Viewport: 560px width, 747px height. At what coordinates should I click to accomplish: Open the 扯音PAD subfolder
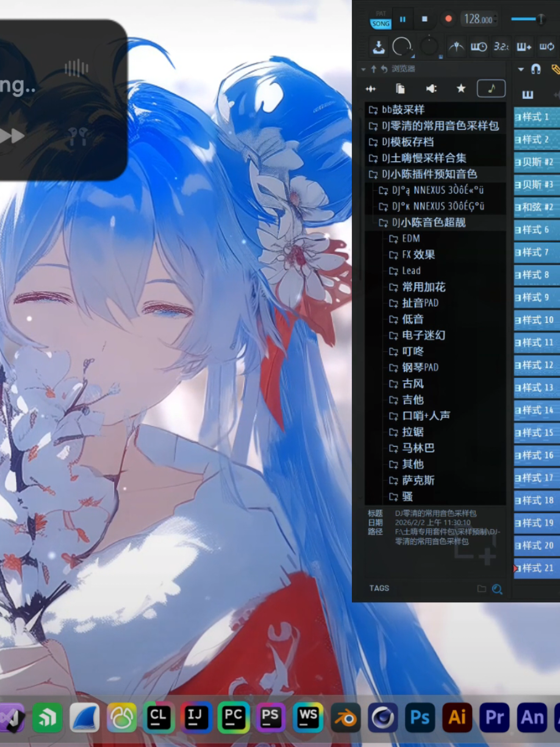(x=414, y=303)
